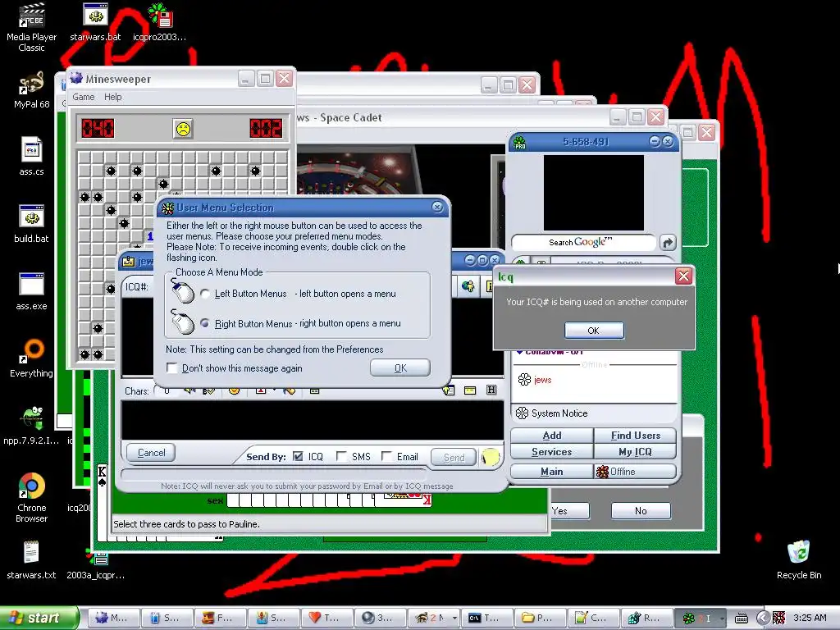Click the Minesweeper sad face reset button
The image size is (840, 630).
click(183, 129)
